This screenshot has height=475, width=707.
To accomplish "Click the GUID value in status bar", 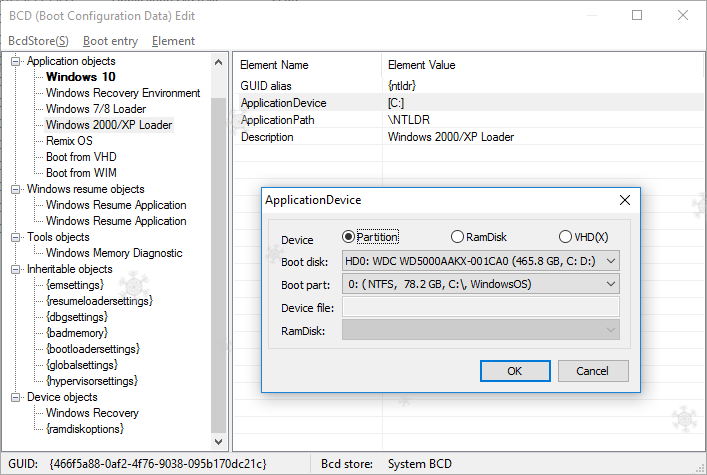I will point(158,464).
